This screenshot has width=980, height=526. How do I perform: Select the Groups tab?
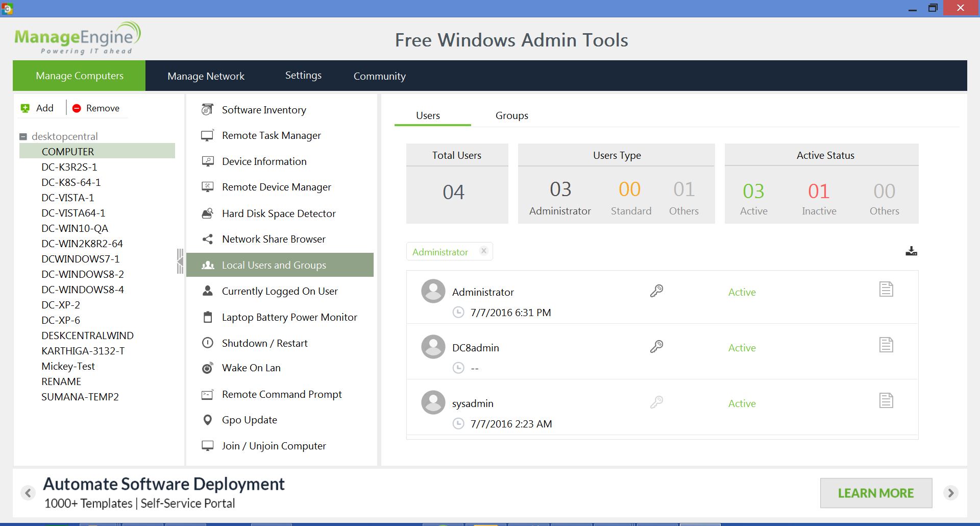tap(511, 115)
